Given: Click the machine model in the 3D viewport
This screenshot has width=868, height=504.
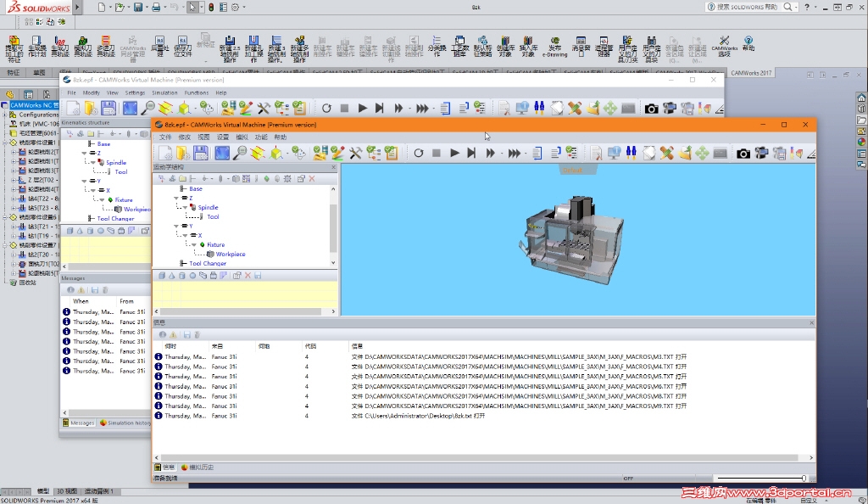Looking at the screenshot, I should click(x=571, y=240).
